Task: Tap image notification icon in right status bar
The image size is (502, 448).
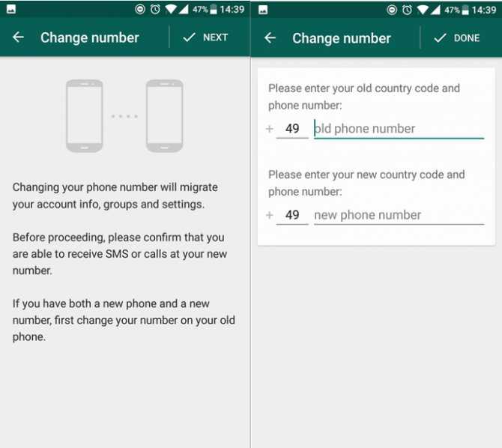Action: click(263, 10)
